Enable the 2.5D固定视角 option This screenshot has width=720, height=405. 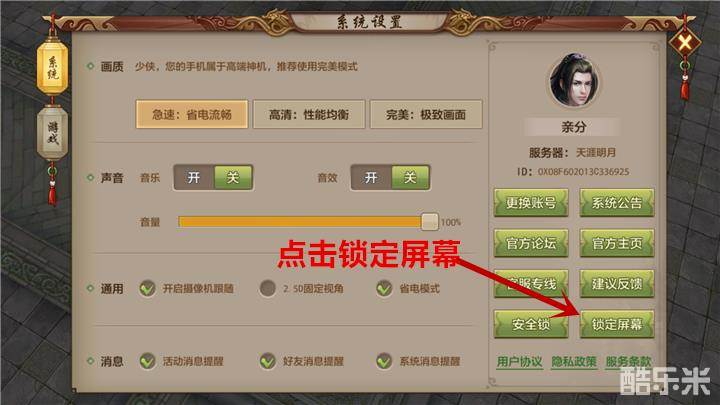click(267, 288)
